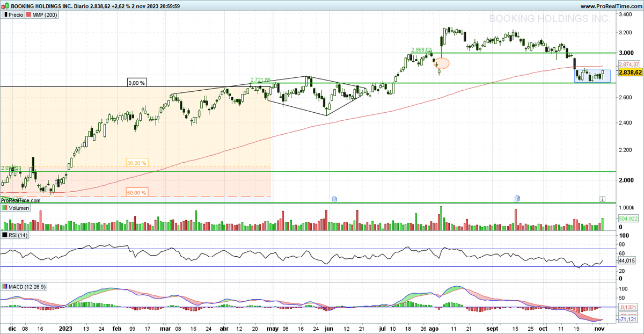This screenshot has height=334, width=644.
Task: Click the black Precio color square
Action: 5,15
